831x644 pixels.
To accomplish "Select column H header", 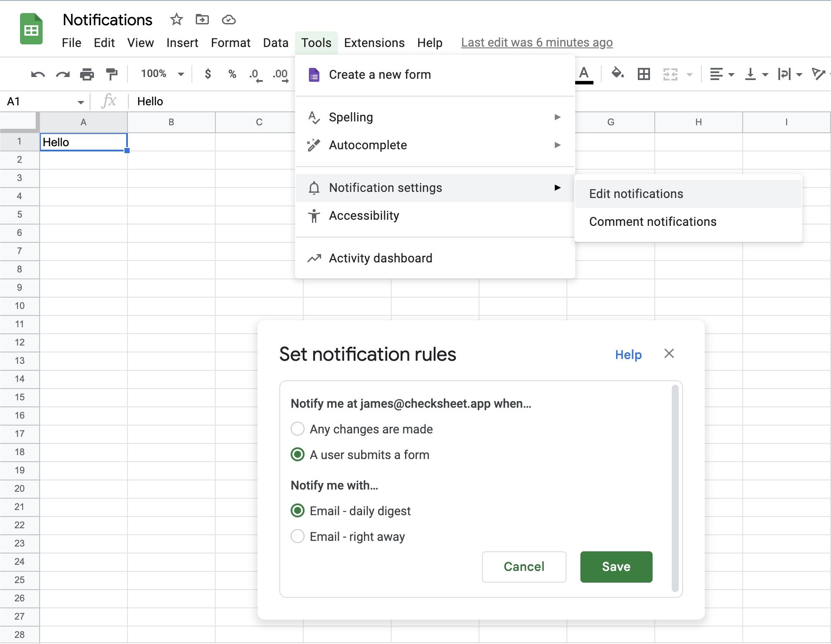I will tap(699, 122).
